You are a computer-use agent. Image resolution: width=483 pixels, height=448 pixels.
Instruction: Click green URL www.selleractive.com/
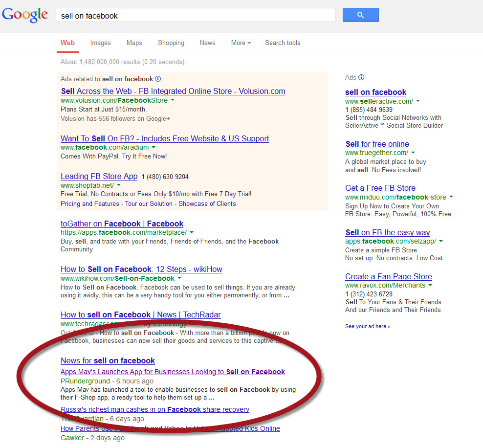[x=379, y=101]
